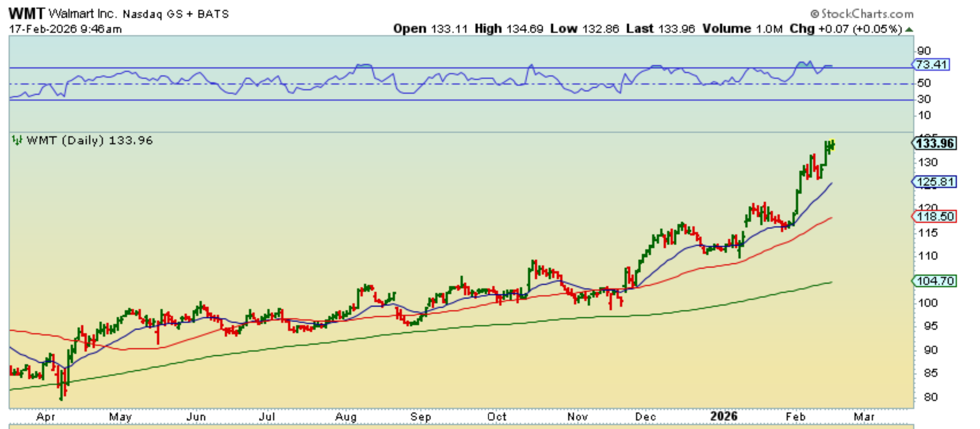Click the Jun label on time axis
This screenshot has width=980, height=429.
pyautogui.click(x=196, y=417)
